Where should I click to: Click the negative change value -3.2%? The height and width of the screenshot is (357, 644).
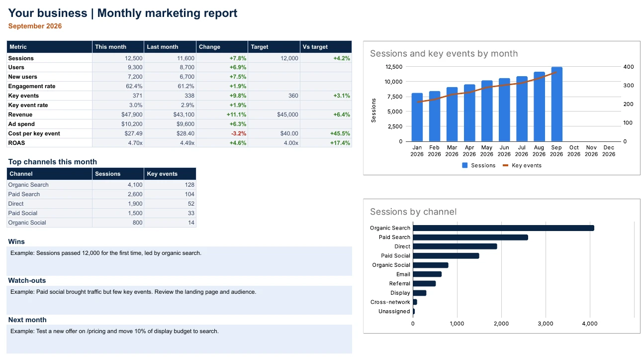238,133
